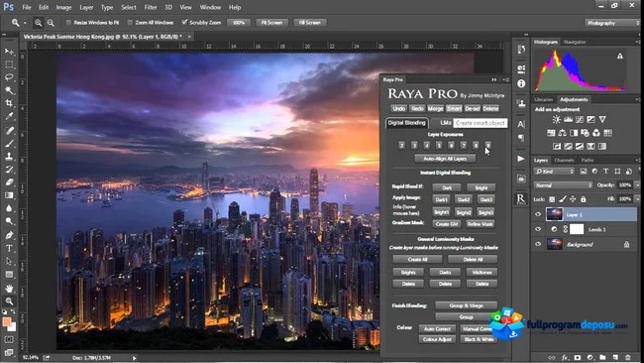The height and width of the screenshot is (363, 644).
Task: Select the Hand tool
Action: tap(9, 289)
